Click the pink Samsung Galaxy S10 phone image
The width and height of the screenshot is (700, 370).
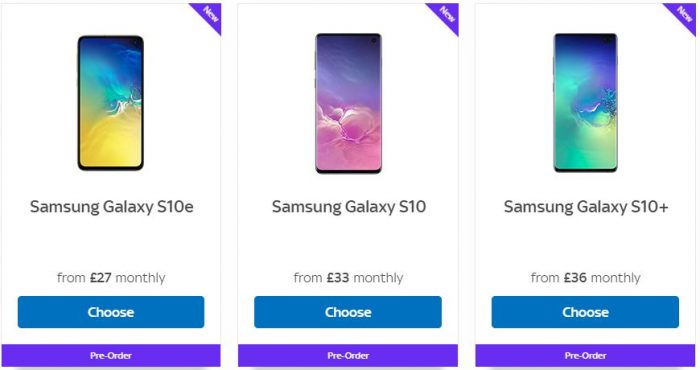(348, 103)
